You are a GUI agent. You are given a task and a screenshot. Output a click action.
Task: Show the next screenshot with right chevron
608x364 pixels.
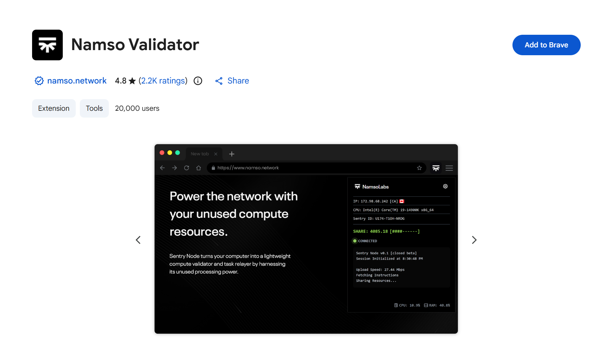(474, 240)
